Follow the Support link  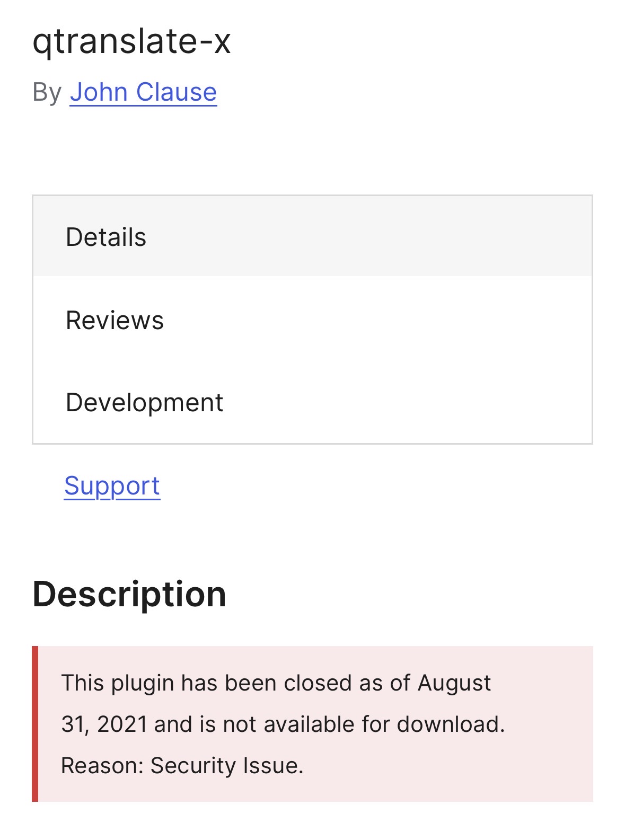click(x=112, y=486)
